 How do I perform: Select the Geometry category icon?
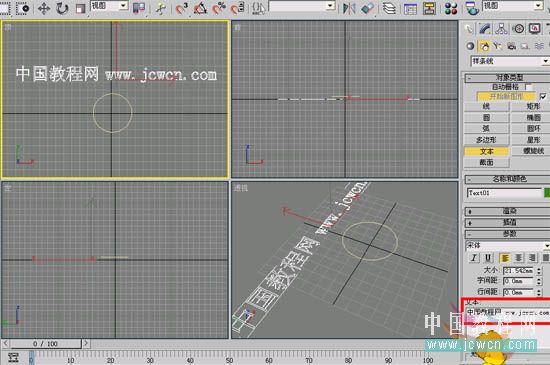[470, 46]
